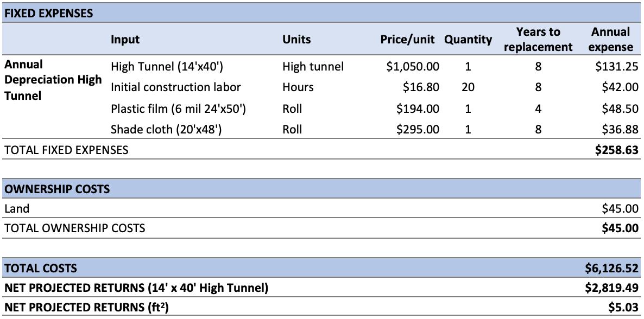Select the Units column header

click(x=296, y=40)
